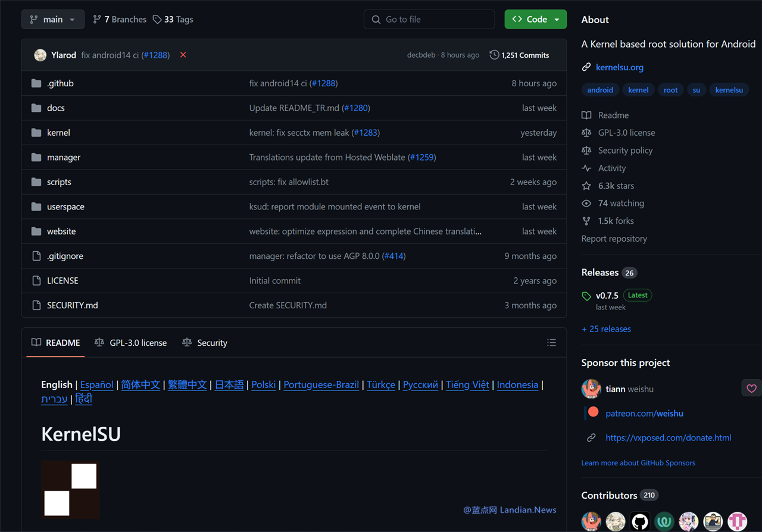This screenshot has width=762, height=532.
Task: Open the Releases 26 heading
Action: (x=609, y=273)
